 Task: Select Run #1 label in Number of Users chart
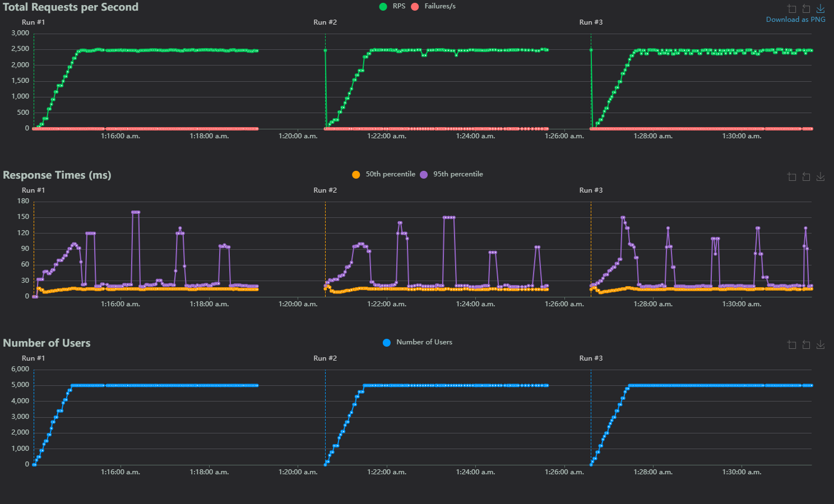[x=33, y=358]
